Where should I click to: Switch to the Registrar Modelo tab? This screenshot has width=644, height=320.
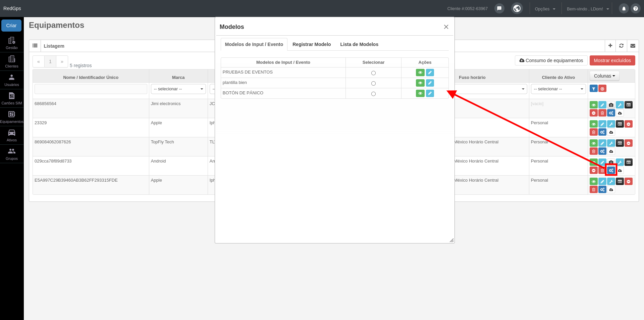(312, 44)
